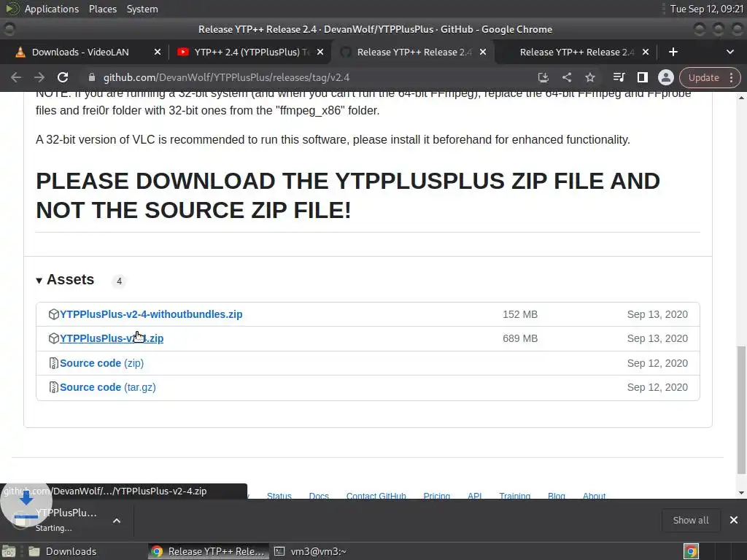Close the third Release YTP++ tab

483,52
